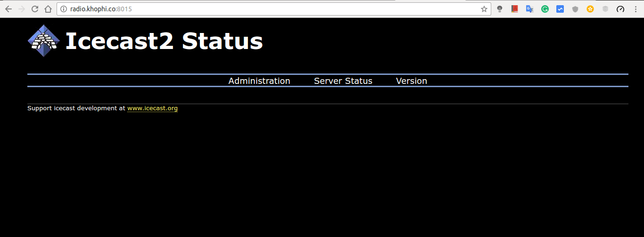
Task: Open the speedometer gauge extension
Action: (x=620, y=9)
